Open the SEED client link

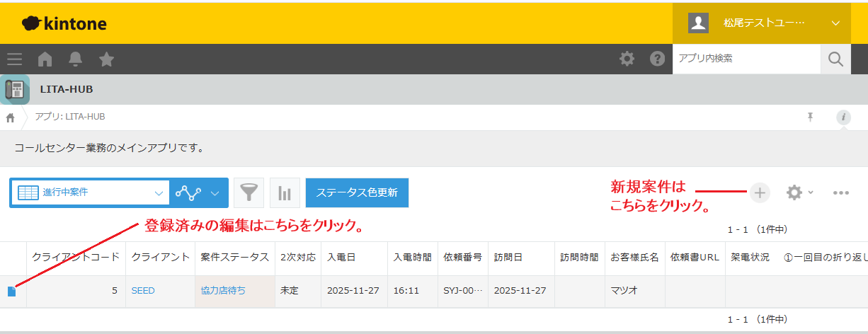(x=143, y=291)
